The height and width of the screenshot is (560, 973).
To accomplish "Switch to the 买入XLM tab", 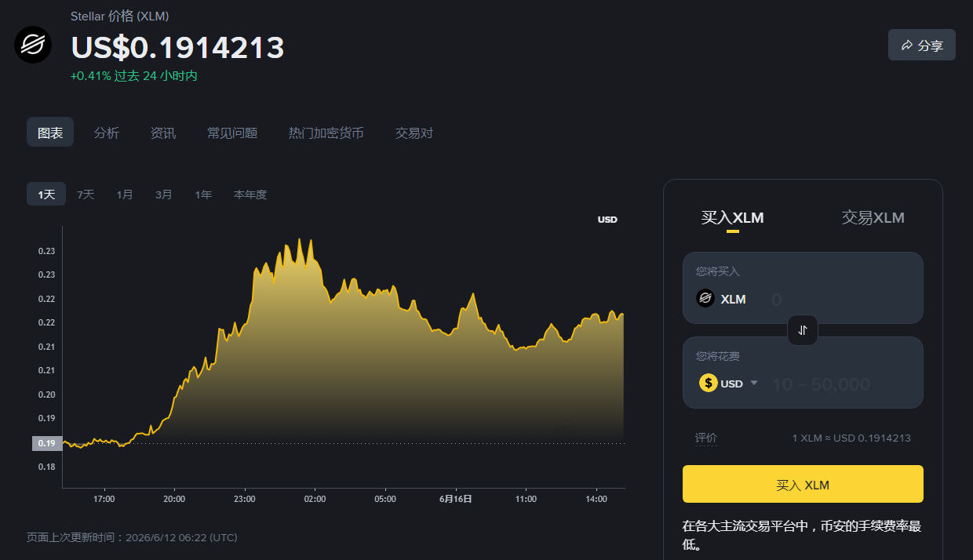I will coord(732,217).
